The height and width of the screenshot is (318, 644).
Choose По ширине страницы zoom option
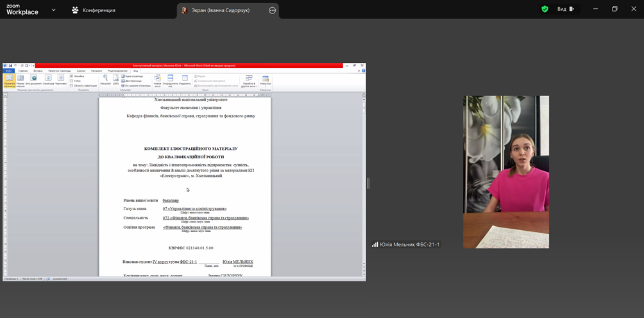(136, 86)
